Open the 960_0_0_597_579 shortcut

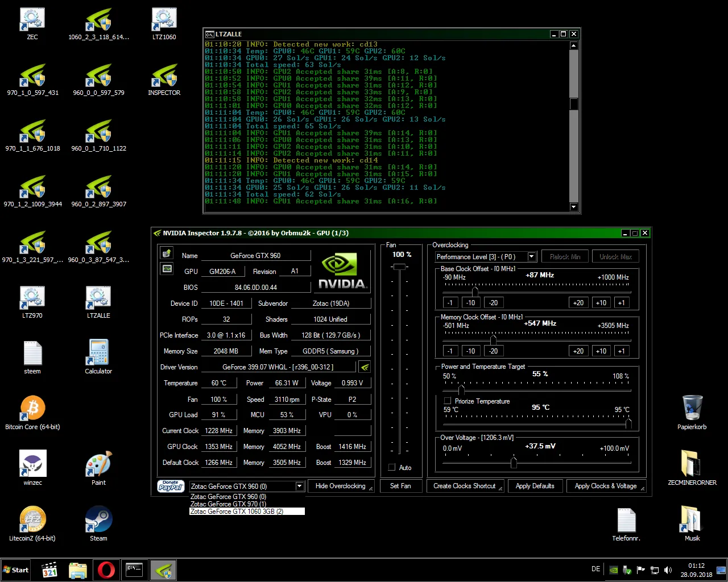[x=98, y=80]
